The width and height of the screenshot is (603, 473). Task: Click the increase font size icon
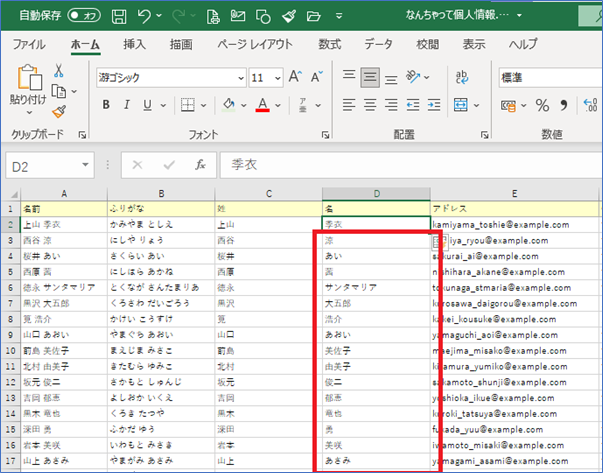coord(296,77)
